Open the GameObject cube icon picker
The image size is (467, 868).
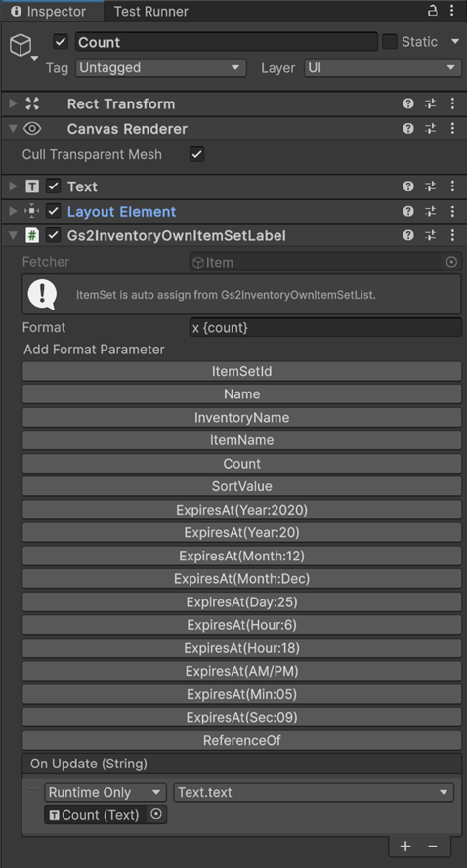(x=22, y=47)
